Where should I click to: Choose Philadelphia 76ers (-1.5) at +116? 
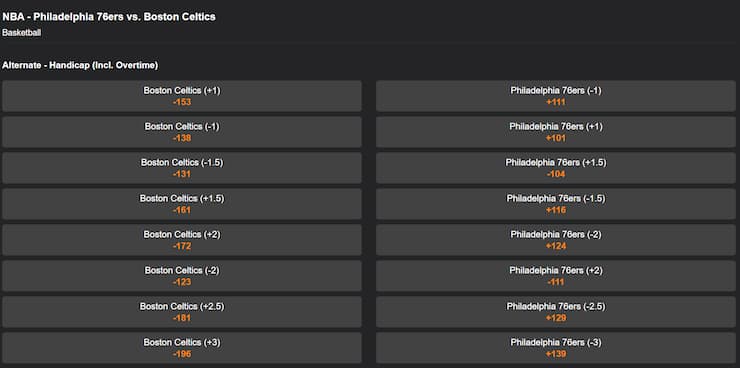pyautogui.click(x=555, y=204)
